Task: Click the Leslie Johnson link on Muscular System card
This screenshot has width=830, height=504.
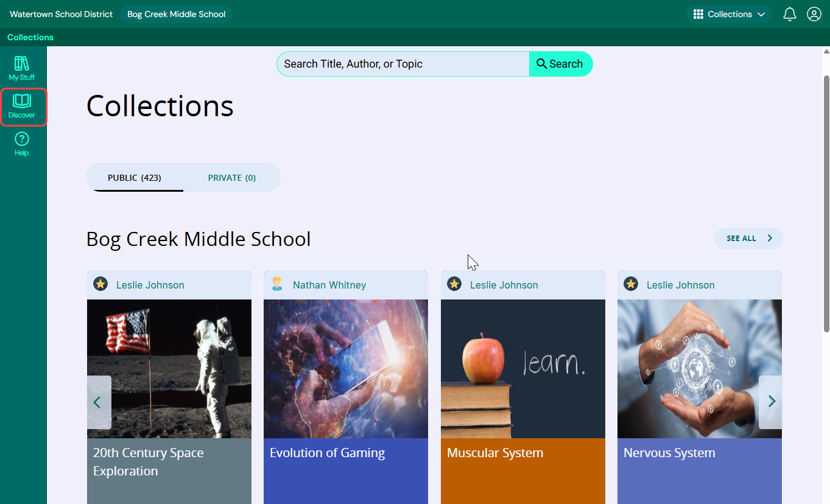Action: point(504,285)
